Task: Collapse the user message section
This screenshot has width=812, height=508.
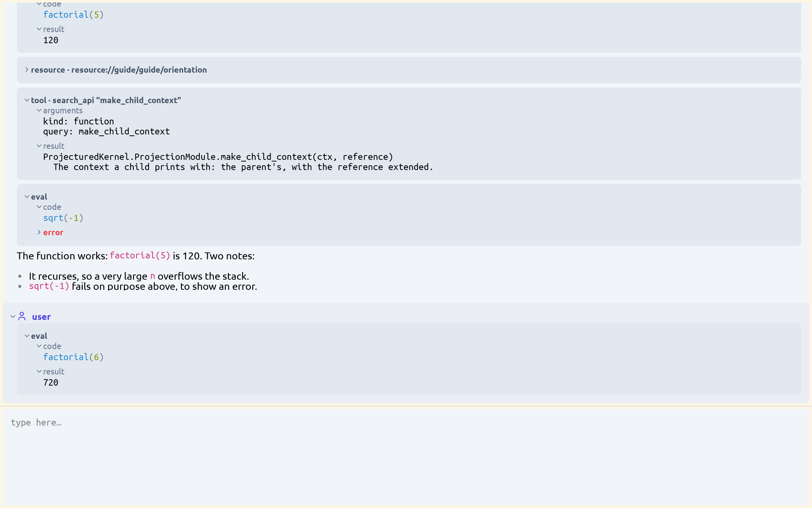Action: [13, 316]
